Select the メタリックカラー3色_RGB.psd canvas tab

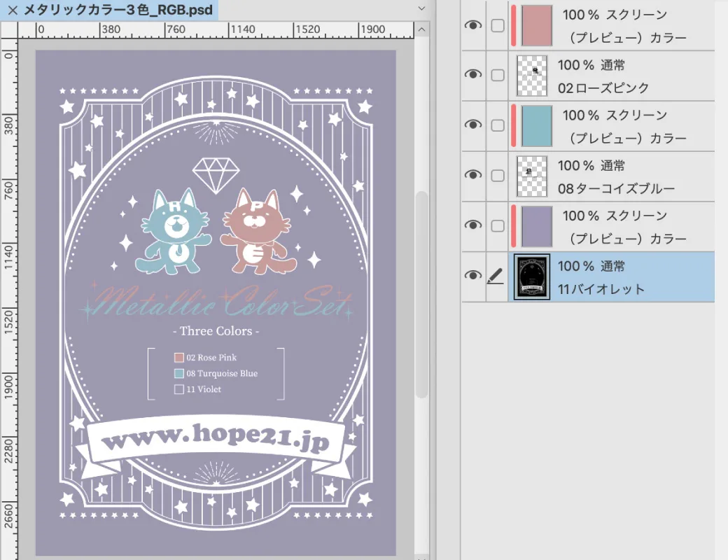[x=118, y=10]
